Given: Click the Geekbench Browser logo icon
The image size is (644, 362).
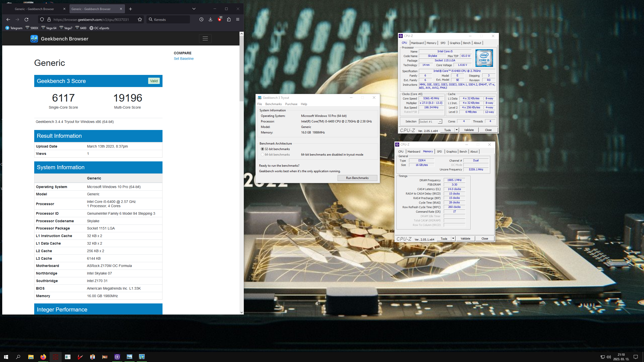Looking at the screenshot, I should (34, 39).
